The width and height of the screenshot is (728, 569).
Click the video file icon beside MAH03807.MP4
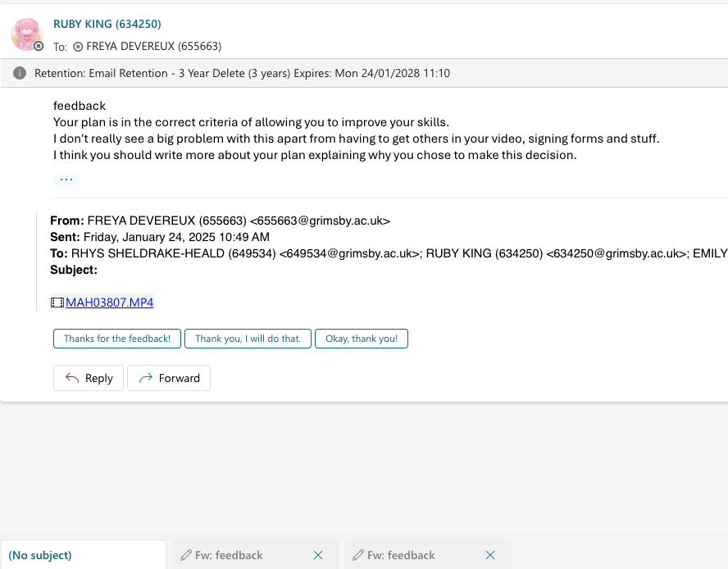(x=57, y=303)
